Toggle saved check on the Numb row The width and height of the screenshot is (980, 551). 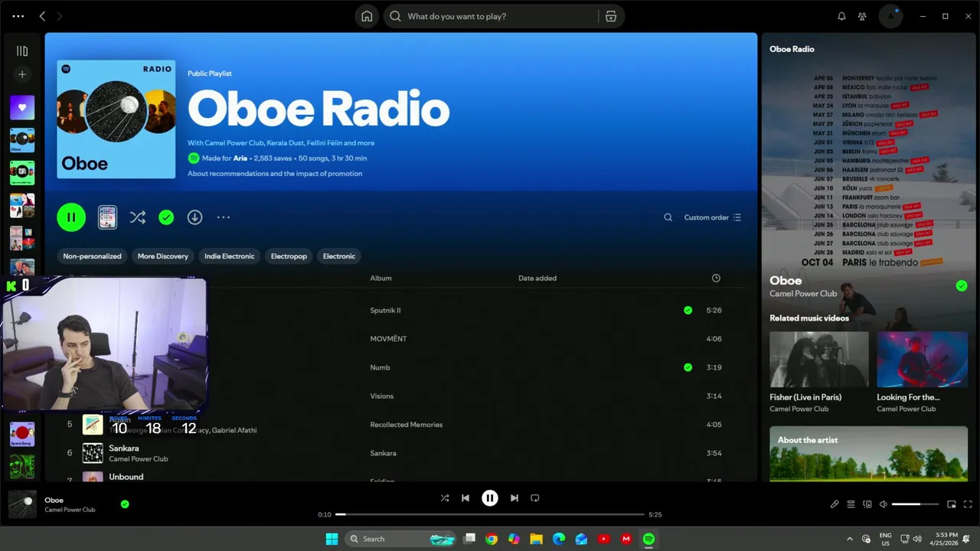(688, 367)
